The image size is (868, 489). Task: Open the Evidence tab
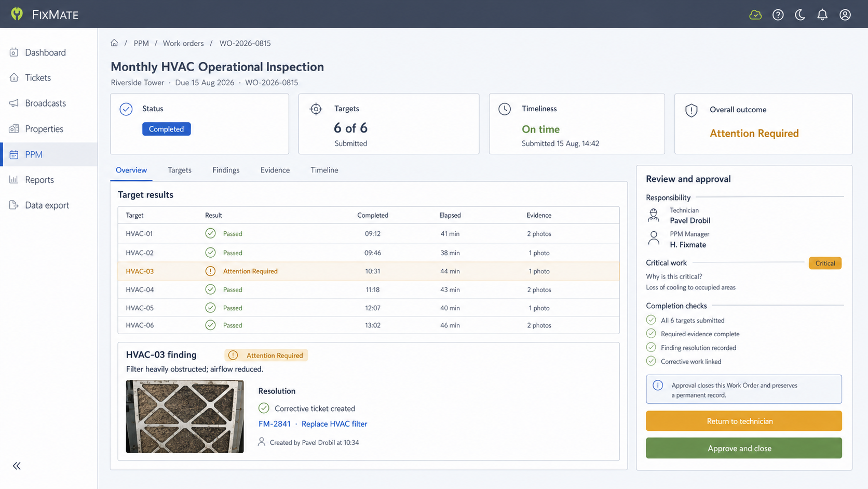click(x=275, y=170)
